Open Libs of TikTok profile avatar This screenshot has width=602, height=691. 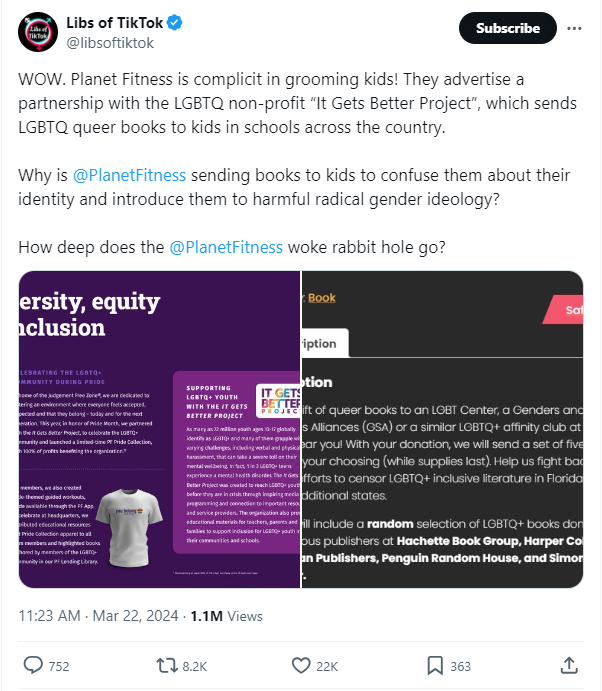[x=37, y=33]
